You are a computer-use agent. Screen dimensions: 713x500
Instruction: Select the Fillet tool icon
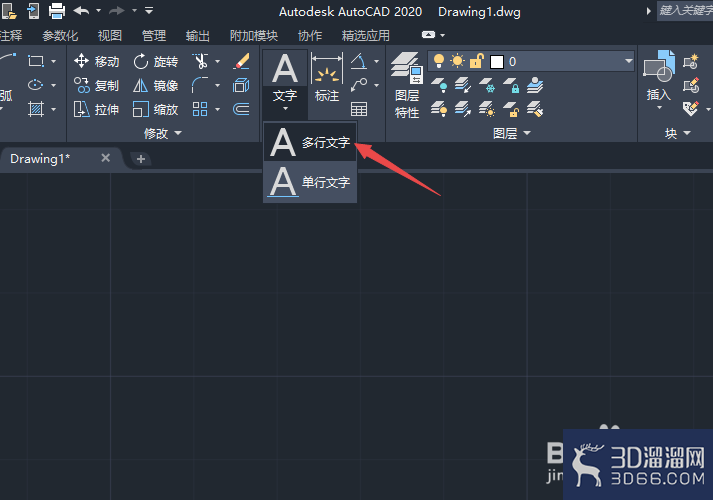[x=200, y=85]
